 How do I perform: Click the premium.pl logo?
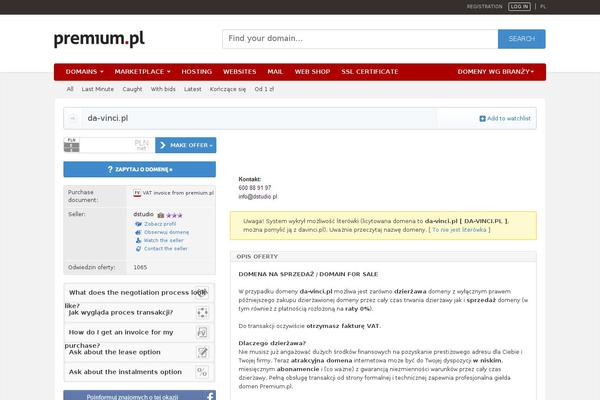tap(99, 39)
